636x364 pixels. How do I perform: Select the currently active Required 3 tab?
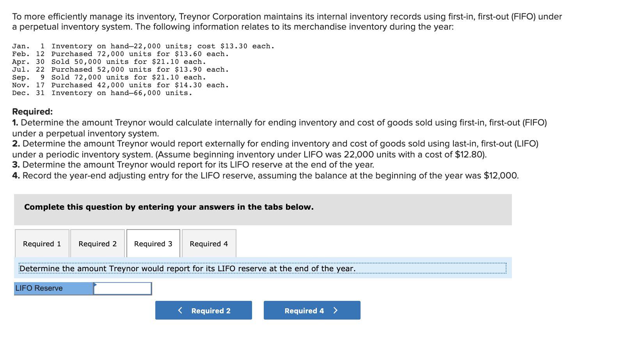coord(153,243)
